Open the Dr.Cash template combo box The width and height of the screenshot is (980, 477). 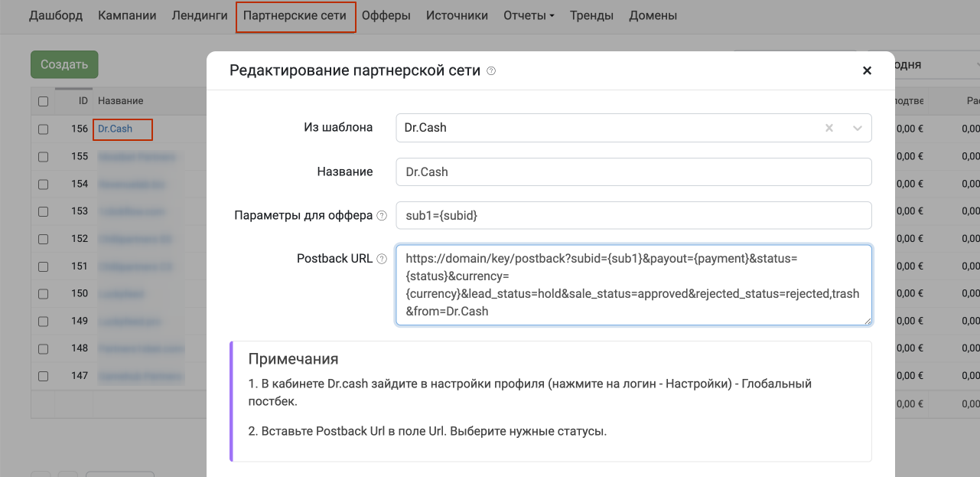coord(633,128)
